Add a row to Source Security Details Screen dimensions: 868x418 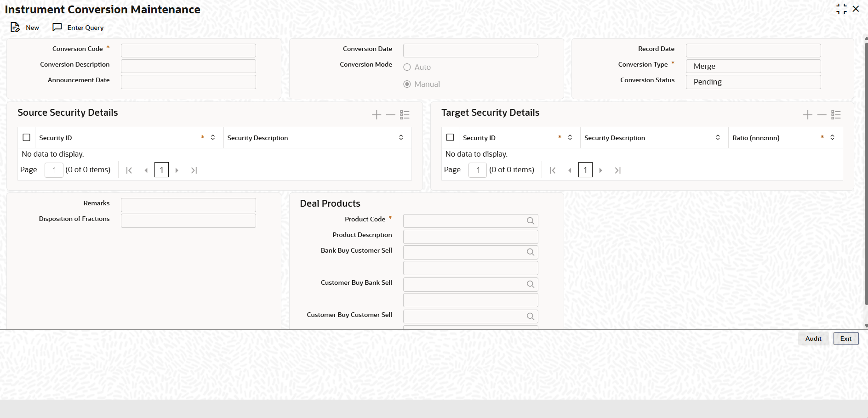[377, 115]
